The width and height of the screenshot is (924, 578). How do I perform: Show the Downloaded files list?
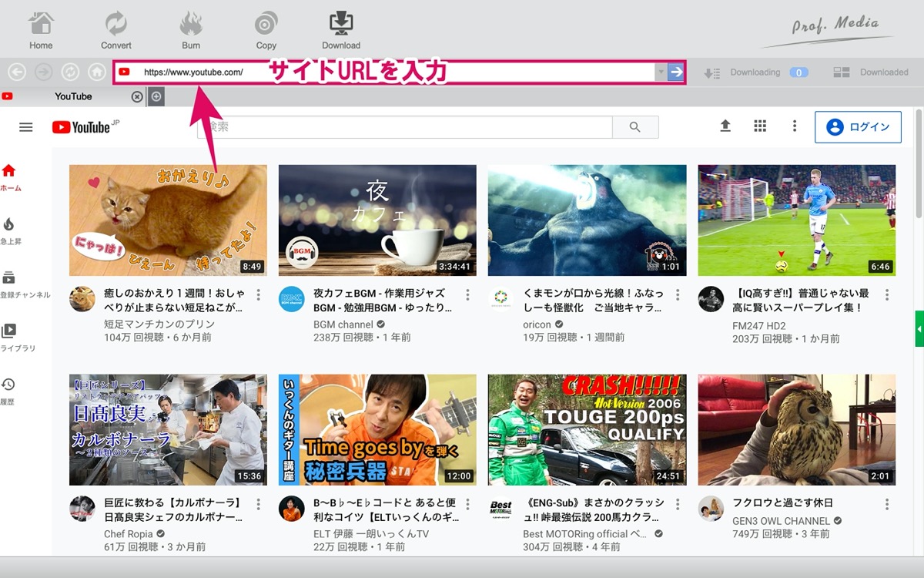coord(871,72)
